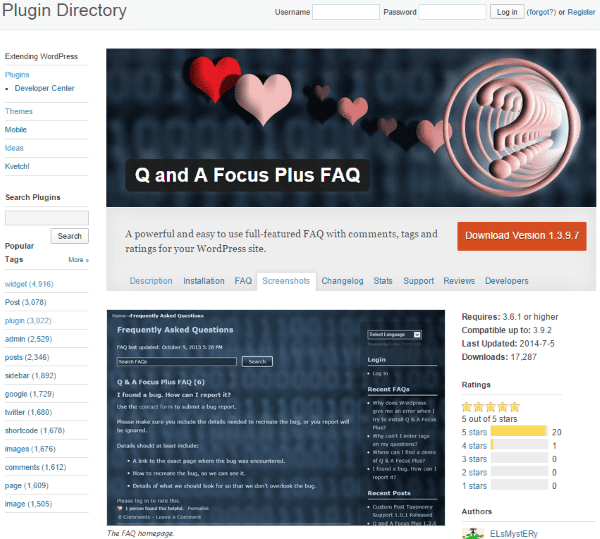
Task: Open the Reviews tab
Action: 459,281
